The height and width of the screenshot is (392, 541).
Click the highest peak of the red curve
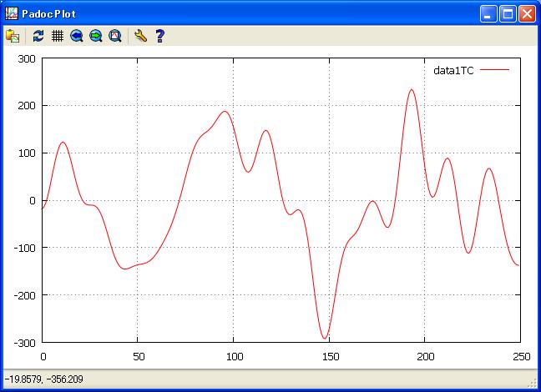click(412, 89)
